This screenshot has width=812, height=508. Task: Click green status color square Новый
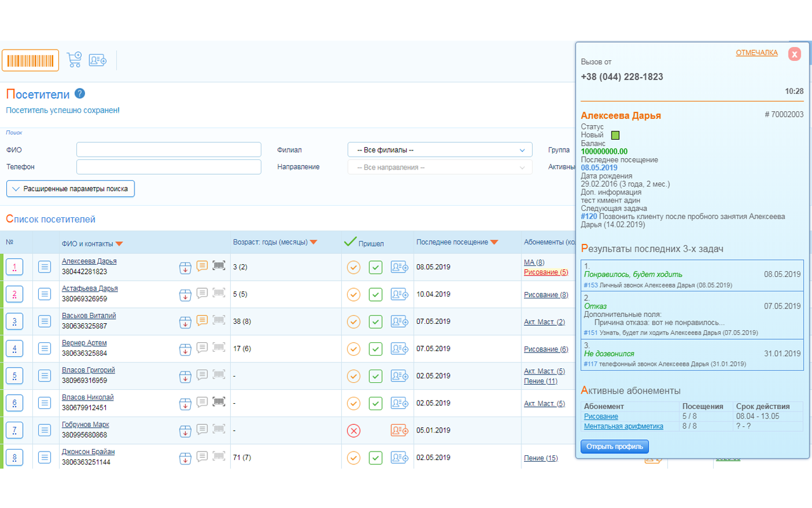[x=615, y=135]
